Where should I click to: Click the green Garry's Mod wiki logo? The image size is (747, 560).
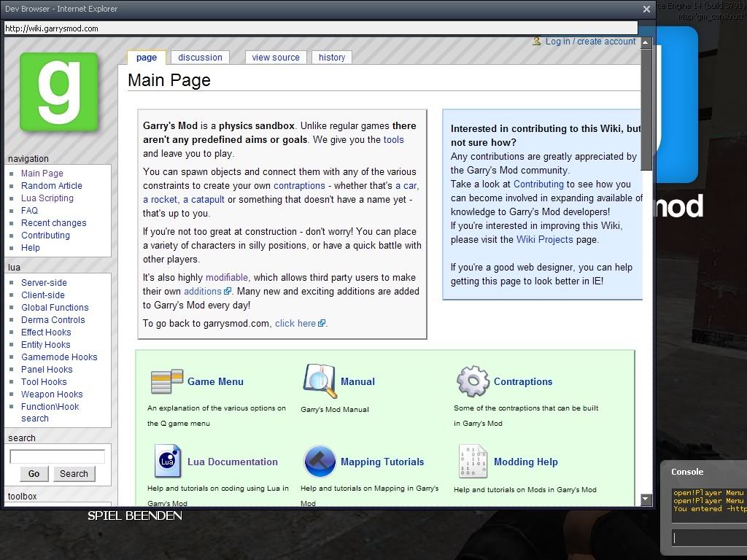coord(59,93)
